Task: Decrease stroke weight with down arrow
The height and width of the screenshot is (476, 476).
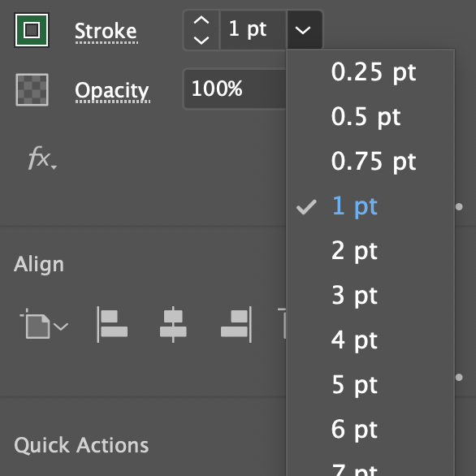Action: point(201,40)
